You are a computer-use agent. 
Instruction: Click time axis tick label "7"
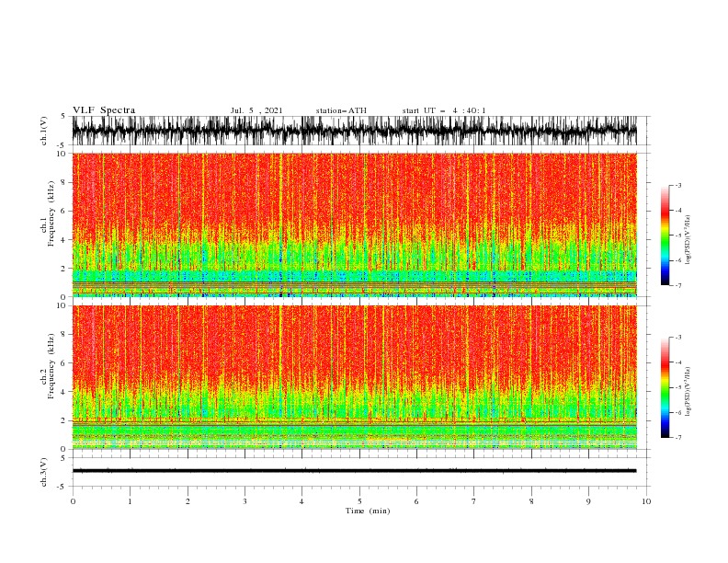(473, 501)
